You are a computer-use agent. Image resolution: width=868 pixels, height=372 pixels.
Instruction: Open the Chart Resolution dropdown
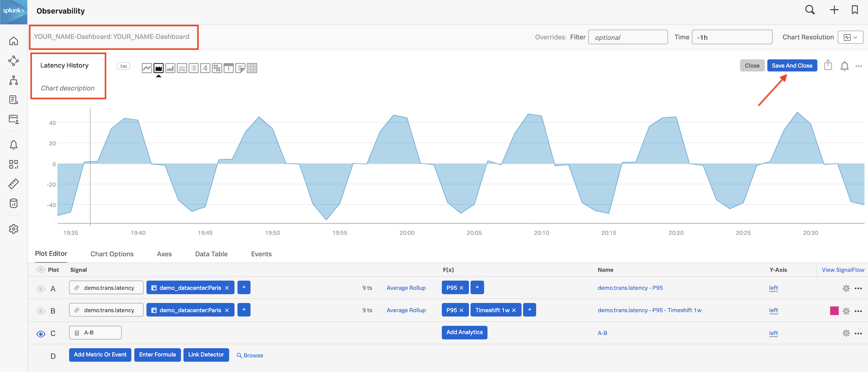point(850,37)
